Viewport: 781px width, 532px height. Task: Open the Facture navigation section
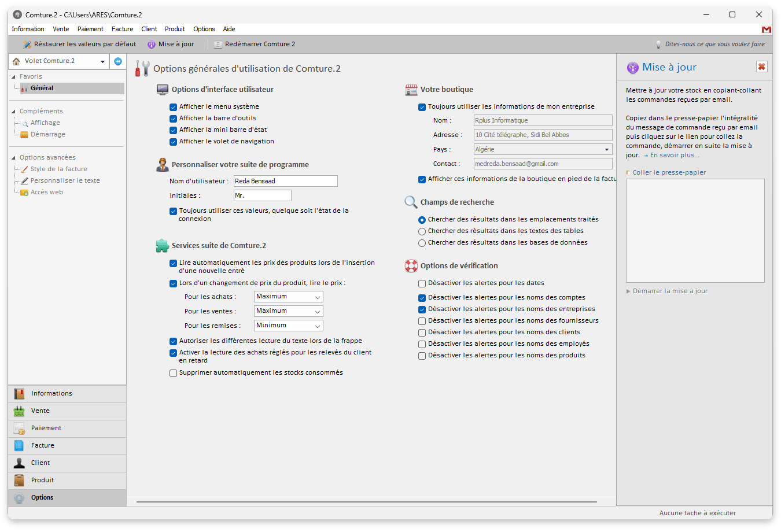pos(42,446)
